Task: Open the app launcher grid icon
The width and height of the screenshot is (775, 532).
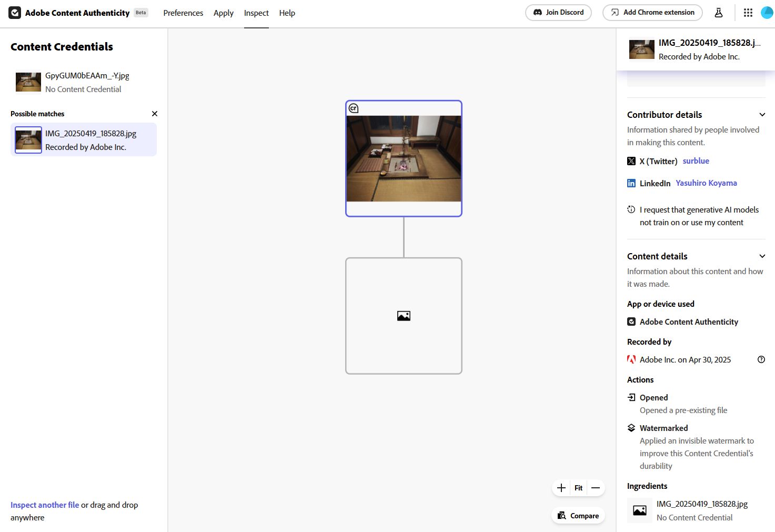Action: tap(748, 12)
